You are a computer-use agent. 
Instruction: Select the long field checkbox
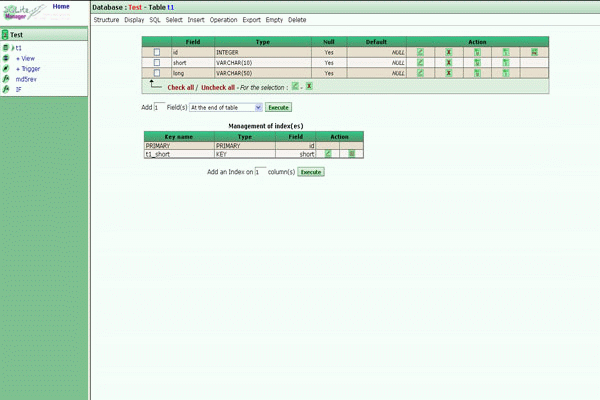pos(156,74)
